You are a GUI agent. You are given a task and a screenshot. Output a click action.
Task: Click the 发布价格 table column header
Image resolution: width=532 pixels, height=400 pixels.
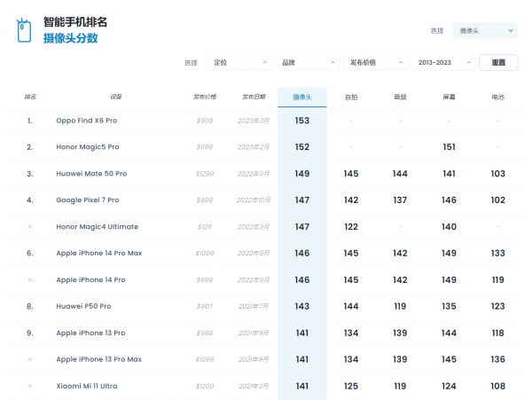click(x=204, y=97)
